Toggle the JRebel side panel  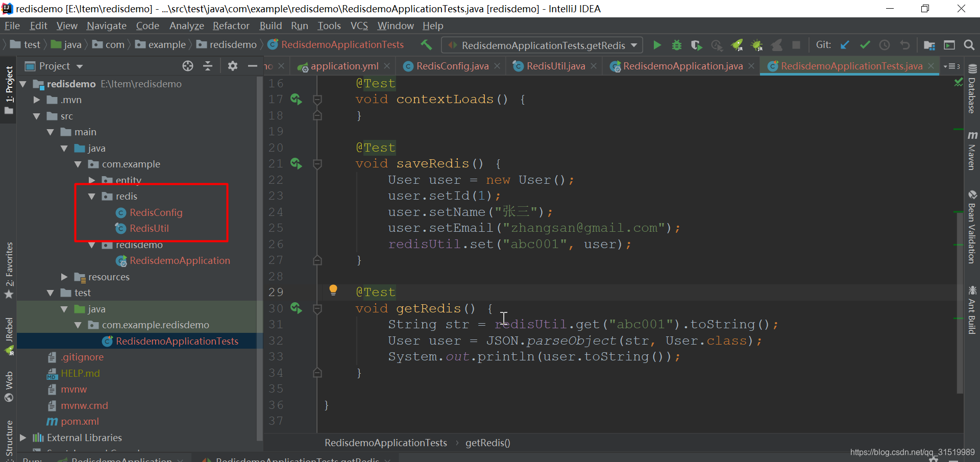coord(9,336)
